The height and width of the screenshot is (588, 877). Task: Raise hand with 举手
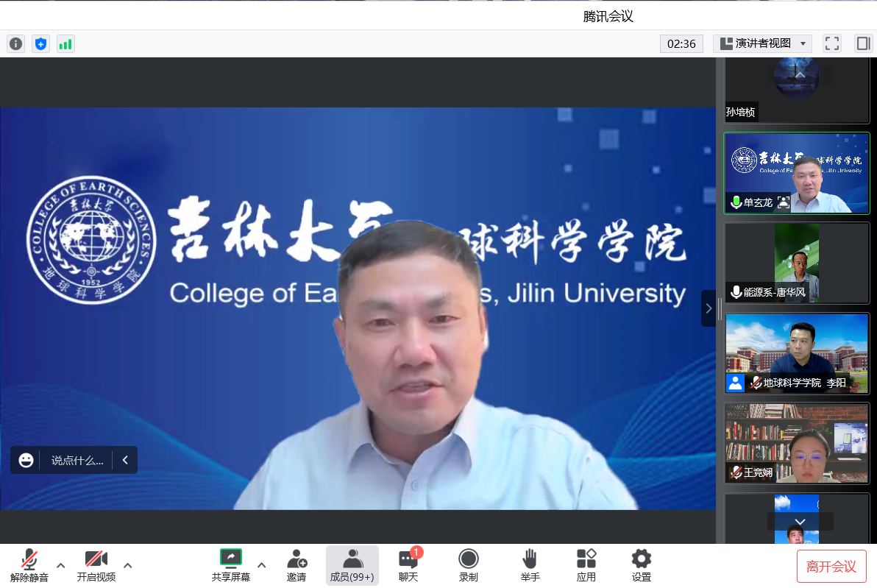click(x=530, y=565)
